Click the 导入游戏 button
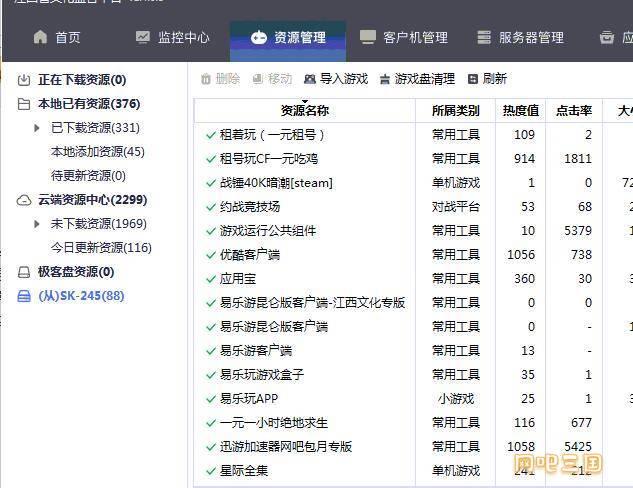Viewport: 633px width, 488px height. (x=336, y=79)
